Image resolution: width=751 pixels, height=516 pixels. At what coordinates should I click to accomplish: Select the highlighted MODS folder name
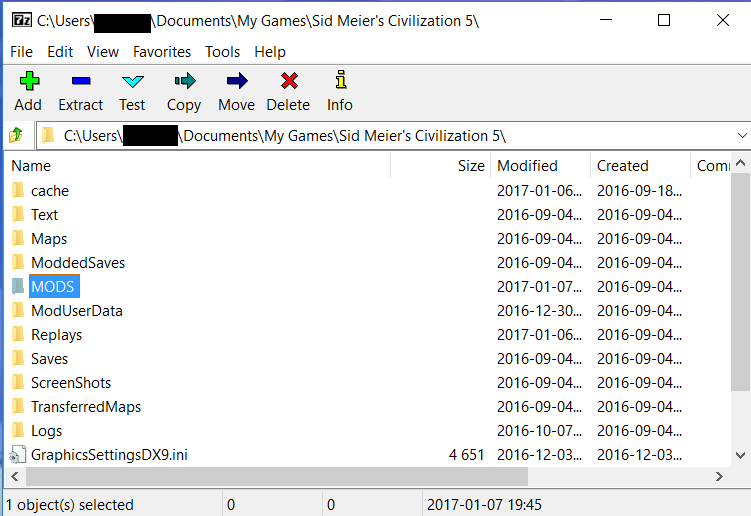pos(54,287)
